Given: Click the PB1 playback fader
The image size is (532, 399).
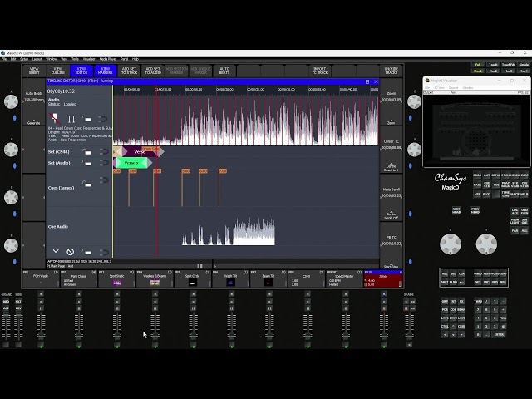Looking at the screenshot, I should click(41, 327).
